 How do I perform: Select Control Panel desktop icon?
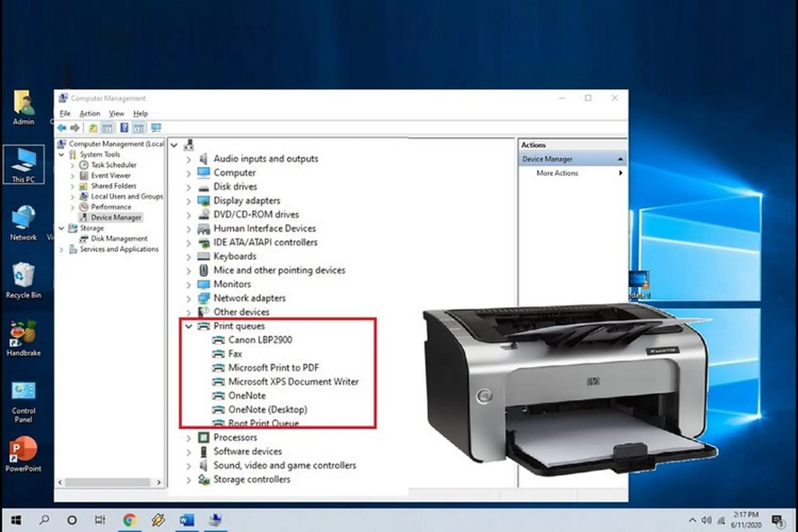(x=23, y=402)
